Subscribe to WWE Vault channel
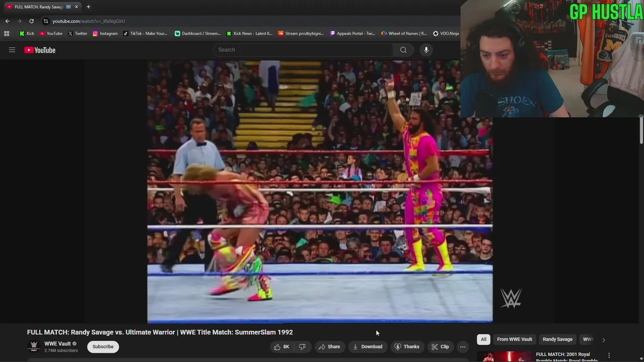644x362 pixels. click(x=103, y=346)
